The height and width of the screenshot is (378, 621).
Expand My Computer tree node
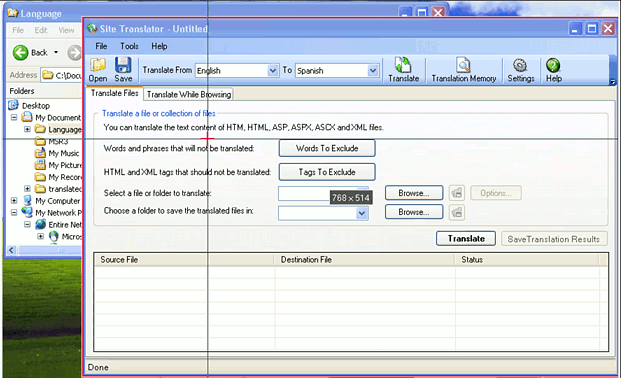pos(14,200)
